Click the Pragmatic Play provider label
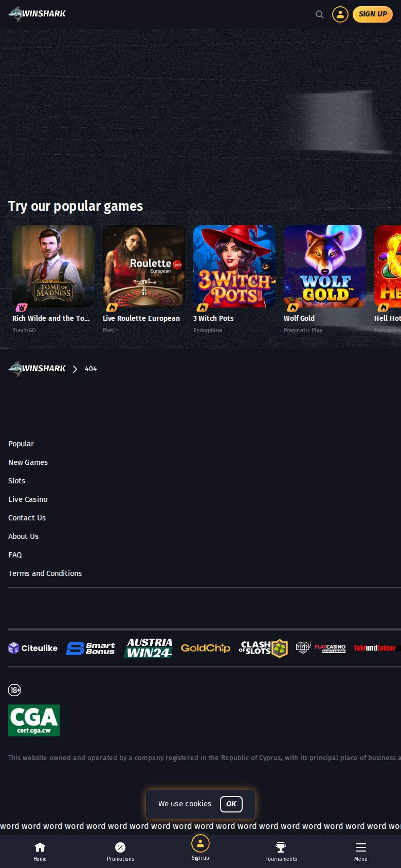401x868 pixels. coord(303,330)
